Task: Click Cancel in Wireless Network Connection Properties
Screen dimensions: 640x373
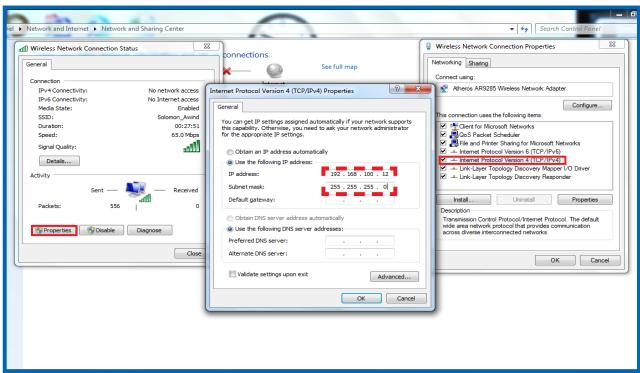Action: [600, 260]
